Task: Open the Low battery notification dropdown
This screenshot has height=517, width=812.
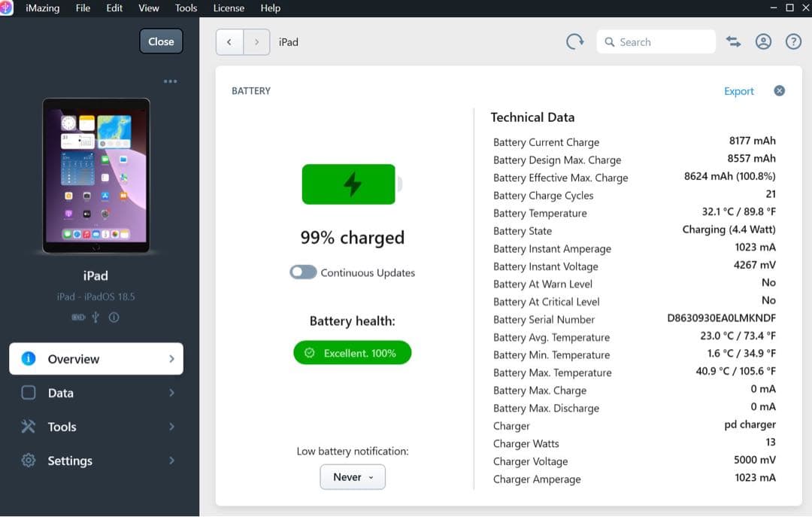Action: [353, 477]
